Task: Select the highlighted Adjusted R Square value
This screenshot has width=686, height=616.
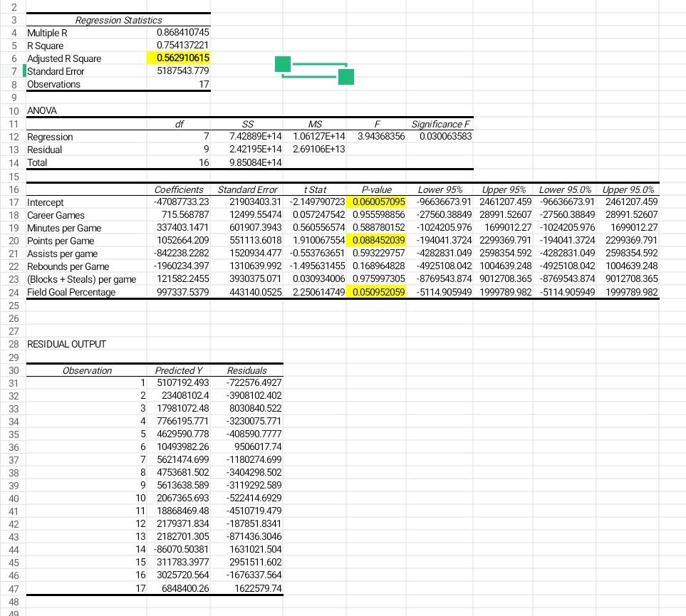Action: pos(179,58)
